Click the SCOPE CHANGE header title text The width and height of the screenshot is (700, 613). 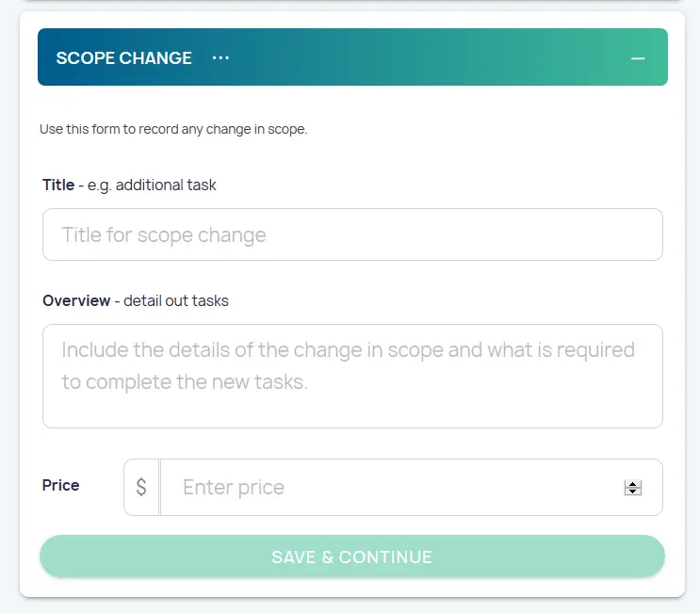pos(123,57)
